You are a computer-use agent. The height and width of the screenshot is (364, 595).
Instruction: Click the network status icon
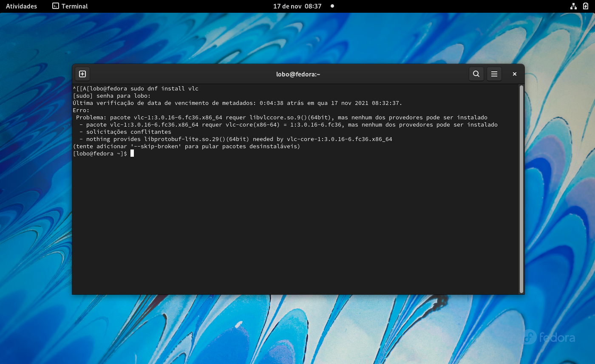coord(574,6)
